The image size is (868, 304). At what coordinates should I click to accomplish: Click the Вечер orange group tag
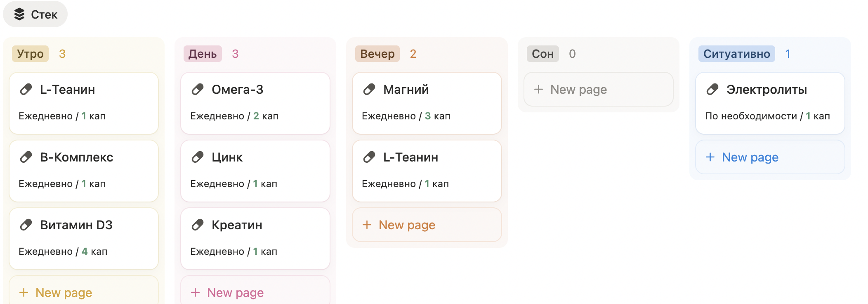pos(377,54)
